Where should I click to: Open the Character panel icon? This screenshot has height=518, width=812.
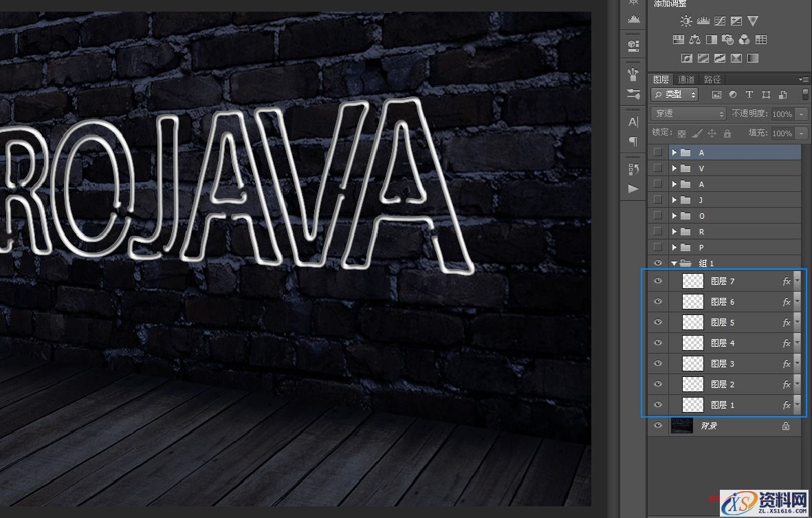[633, 122]
